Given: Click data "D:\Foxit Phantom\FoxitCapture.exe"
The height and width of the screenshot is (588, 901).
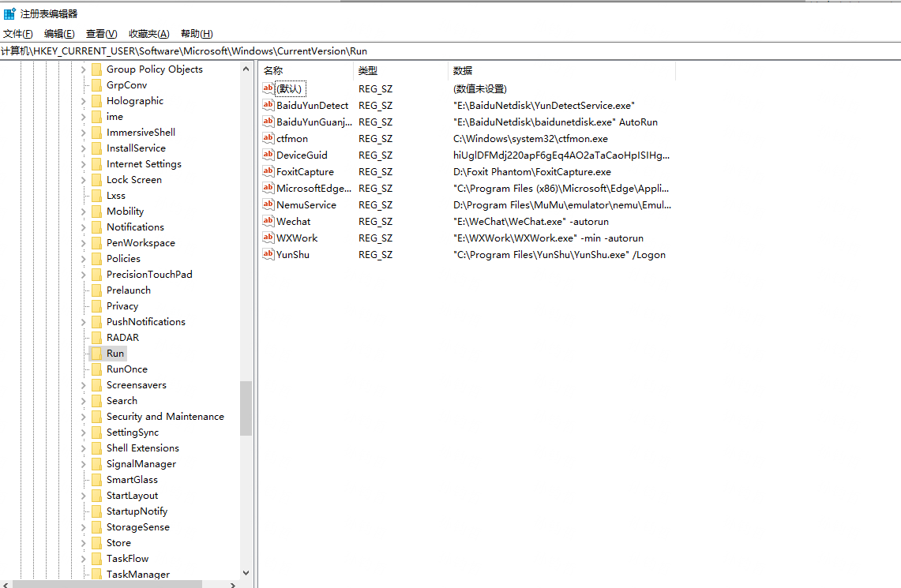Looking at the screenshot, I should pos(532,172).
